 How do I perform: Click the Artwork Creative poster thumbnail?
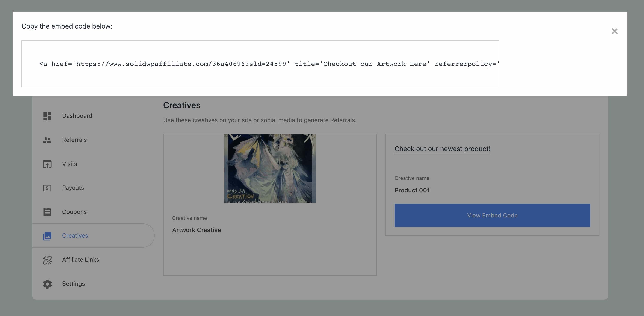(x=270, y=168)
